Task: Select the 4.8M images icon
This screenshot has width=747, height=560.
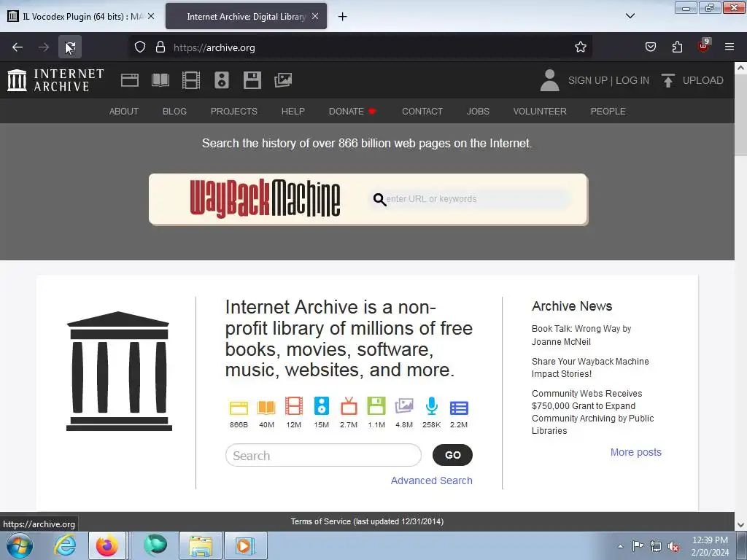Action: 404,406
